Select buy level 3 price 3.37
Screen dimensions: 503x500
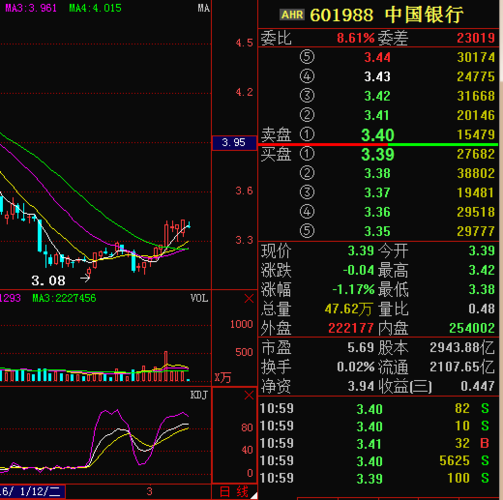tap(377, 193)
